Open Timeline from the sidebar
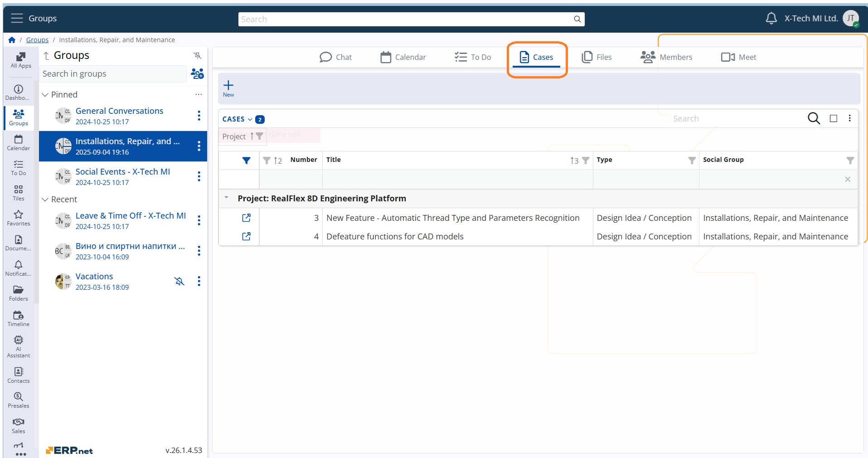This screenshot has height=458, width=868. pyautogui.click(x=19, y=319)
